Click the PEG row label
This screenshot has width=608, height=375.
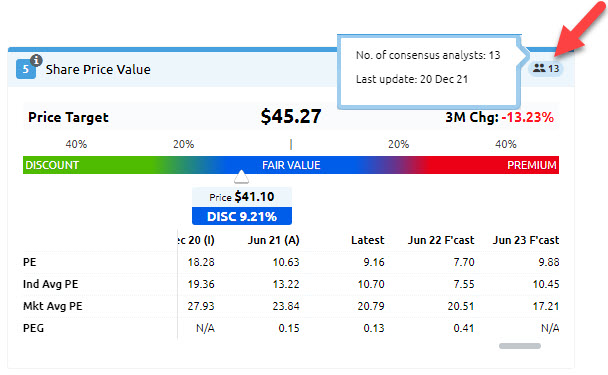coord(33,328)
